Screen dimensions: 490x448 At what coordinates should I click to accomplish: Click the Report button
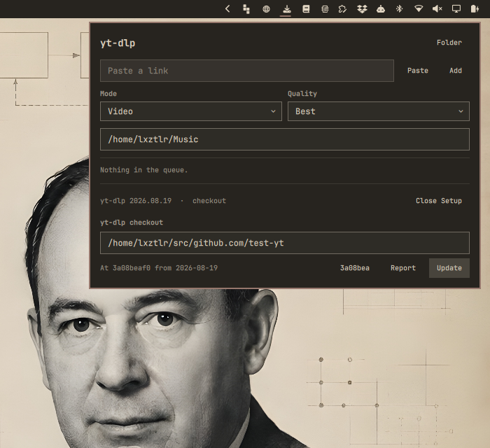click(403, 268)
